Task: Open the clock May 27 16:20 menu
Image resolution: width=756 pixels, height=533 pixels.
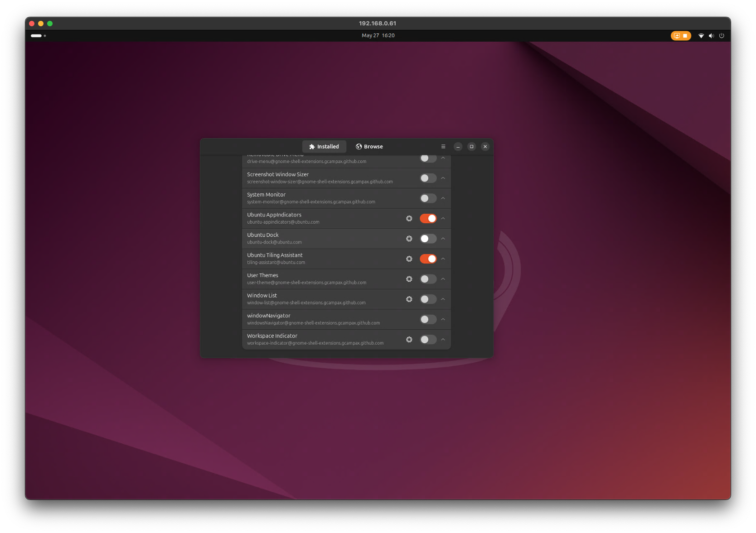Action: (x=378, y=36)
